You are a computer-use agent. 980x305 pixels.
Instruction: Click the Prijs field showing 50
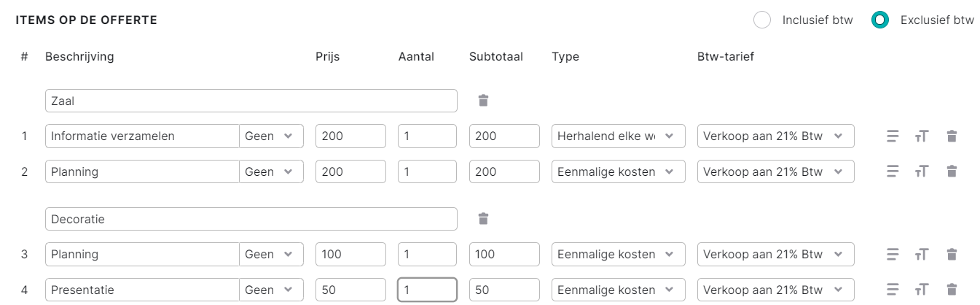point(350,290)
